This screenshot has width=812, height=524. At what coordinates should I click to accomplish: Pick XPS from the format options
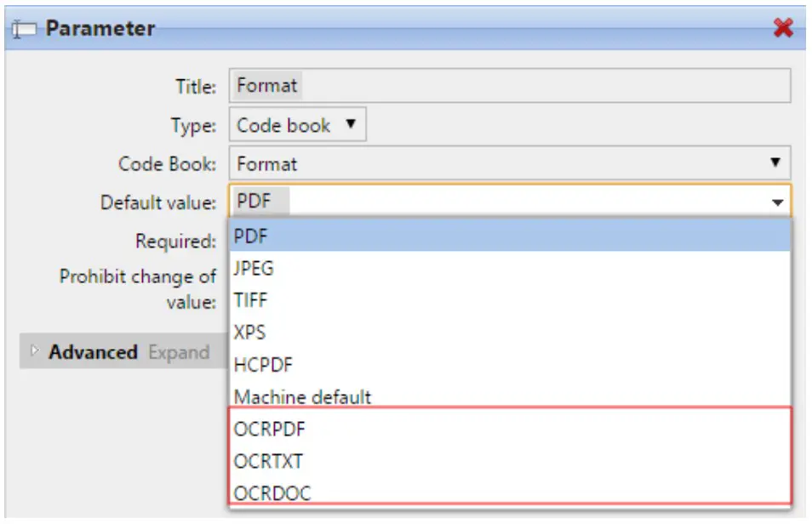tap(509, 333)
